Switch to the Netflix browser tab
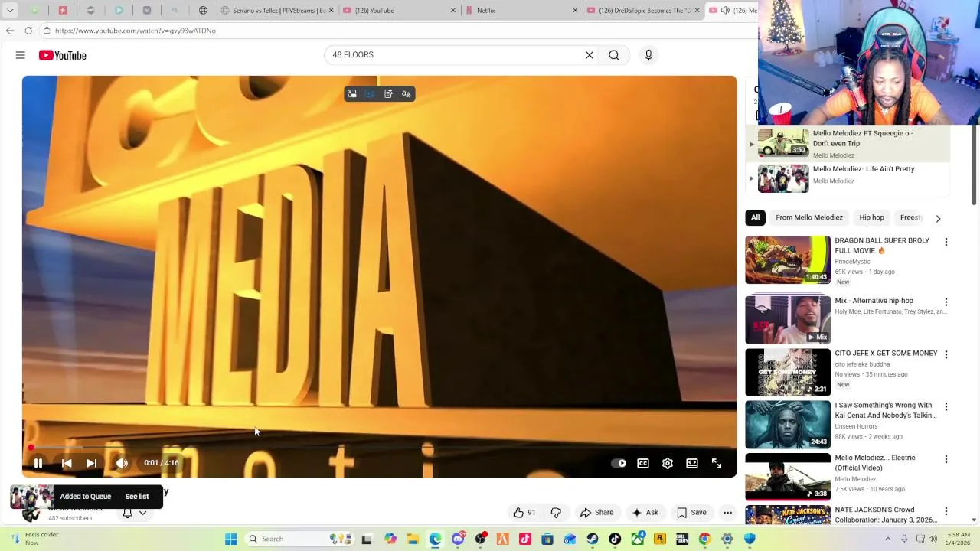The image size is (980, 551). pos(521,11)
